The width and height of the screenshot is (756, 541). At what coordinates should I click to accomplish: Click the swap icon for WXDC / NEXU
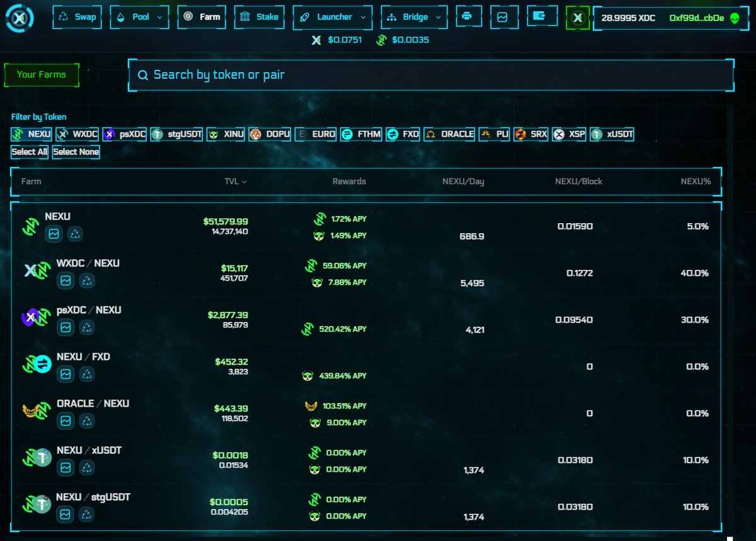pyautogui.click(x=86, y=281)
